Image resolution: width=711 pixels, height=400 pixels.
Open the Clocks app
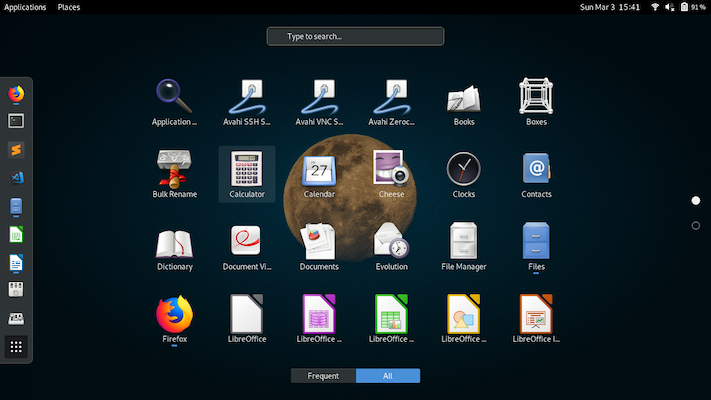click(463, 169)
